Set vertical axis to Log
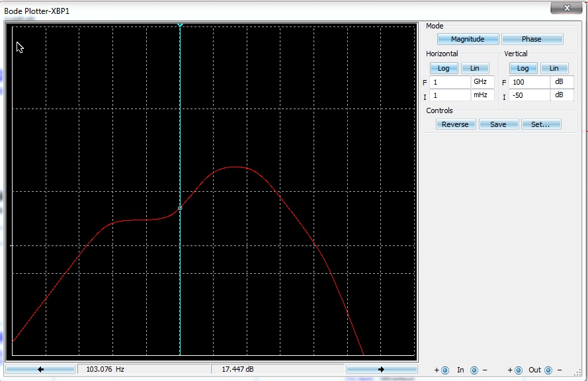Screen dimensions: 588x381 click(x=523, y=68)
